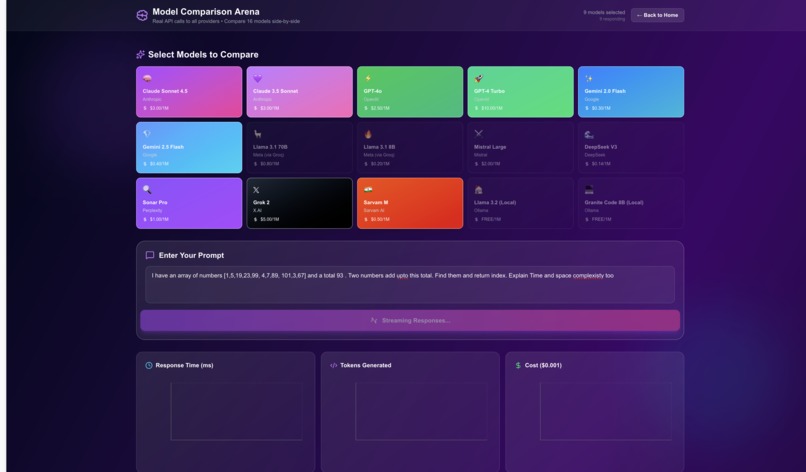Click the 'Response Time (ms)' label
This screenshot has height=472, width=806.
point(184,366)
